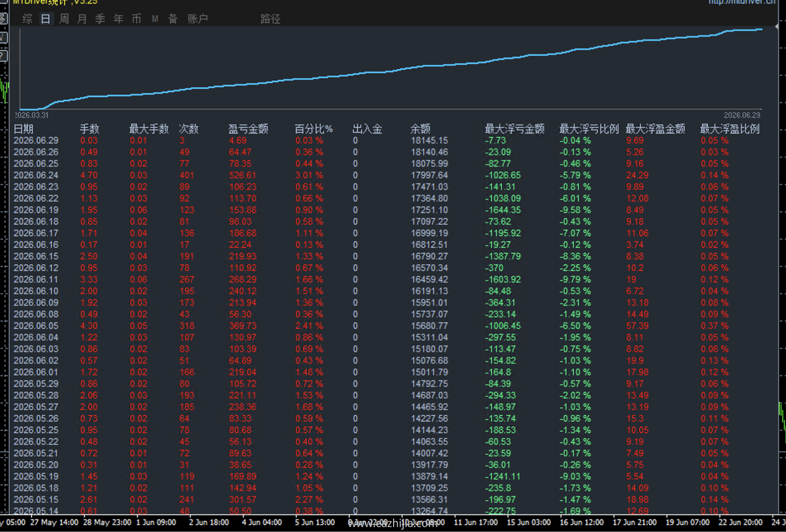This screenshot has height=532, width=786.
Task: Click the balance value 13566.31
Action: point(429,499)
